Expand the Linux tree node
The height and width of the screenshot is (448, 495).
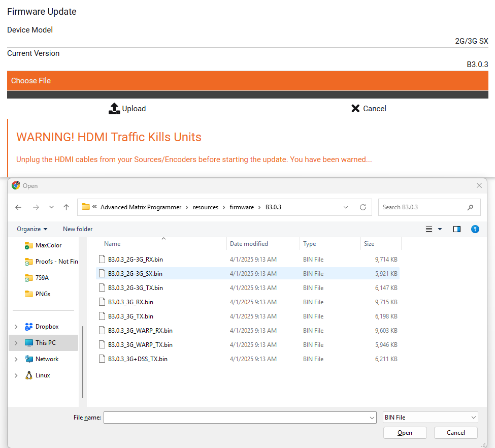coord(16,375)
